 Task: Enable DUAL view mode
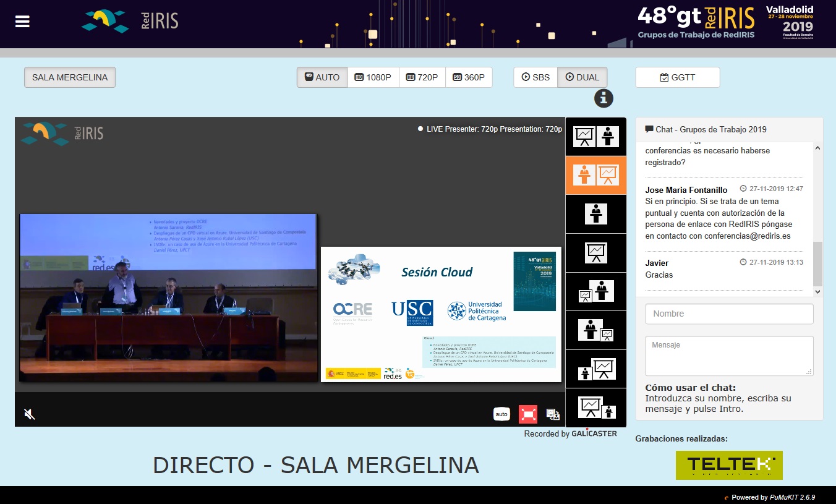pyautogui.click(x=582, y=77)
